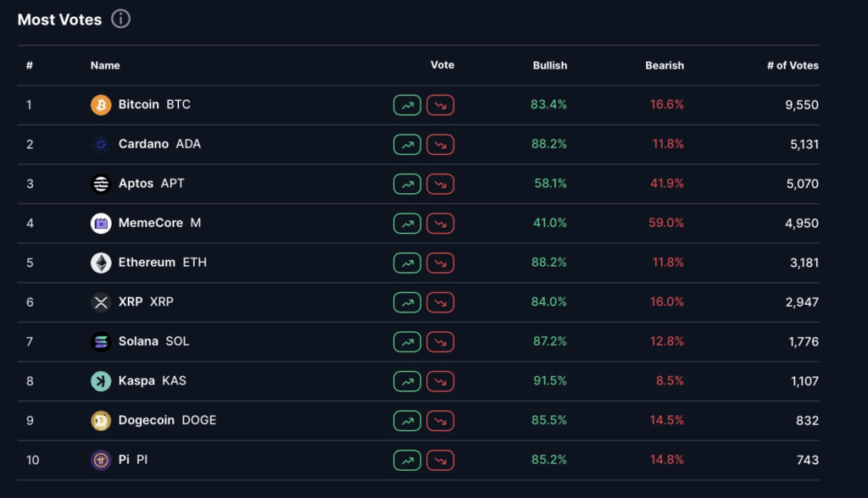Image resolution: width=868 pixels, height=498 pixels.
Task: Vote bullish on MemeCore
Action: click(407, 224)
